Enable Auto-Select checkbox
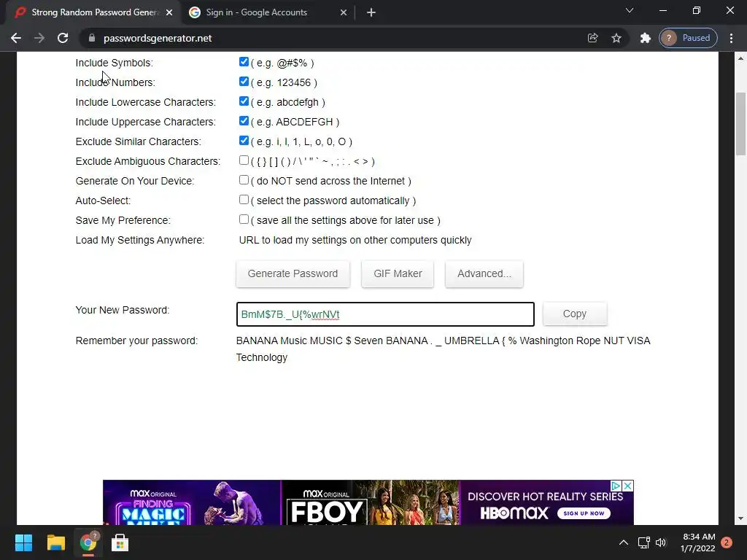Image resolution: width=747 pixels, height=560 pixels. [x=244, y=200]
